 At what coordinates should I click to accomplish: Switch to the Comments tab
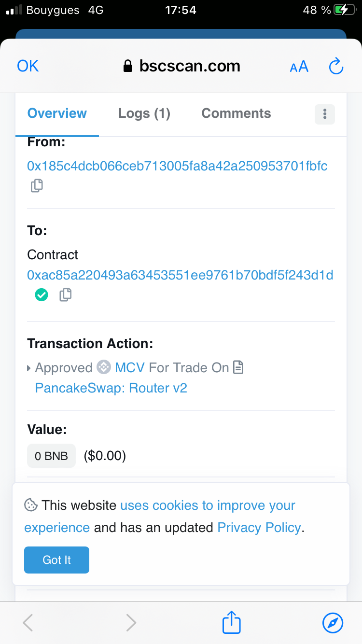tap(236, 113)
